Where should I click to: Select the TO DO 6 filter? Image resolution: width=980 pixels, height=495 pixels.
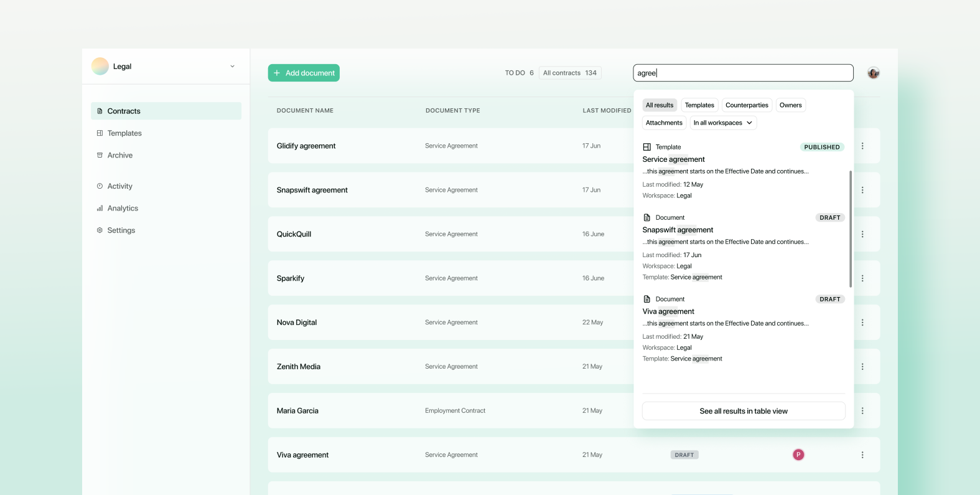click(520, 73)
